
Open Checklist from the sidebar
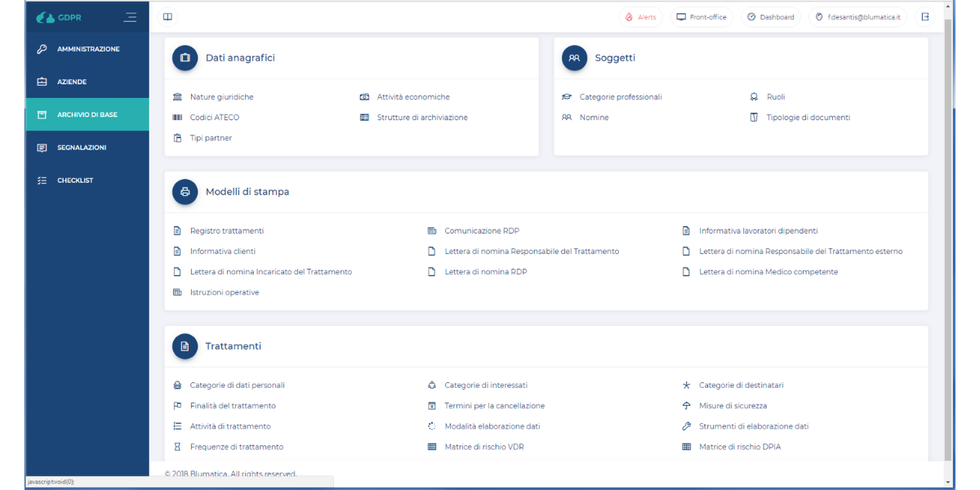tap(75, 180)
